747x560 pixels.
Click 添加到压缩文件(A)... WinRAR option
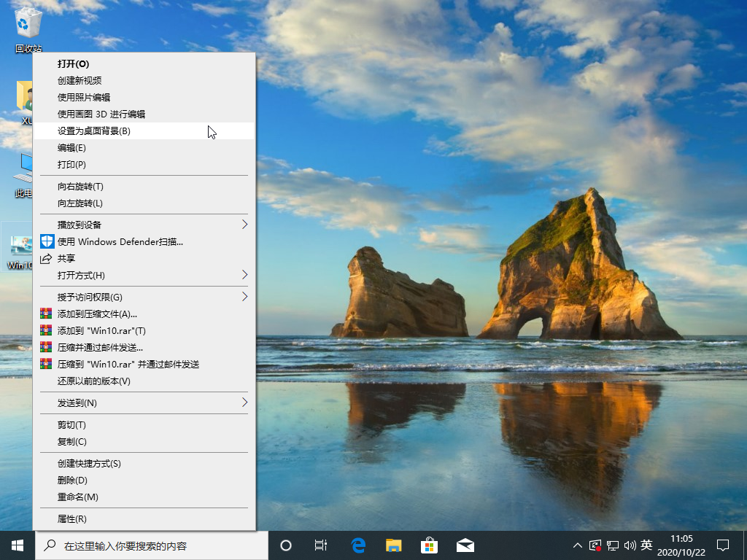pos(98,314)
